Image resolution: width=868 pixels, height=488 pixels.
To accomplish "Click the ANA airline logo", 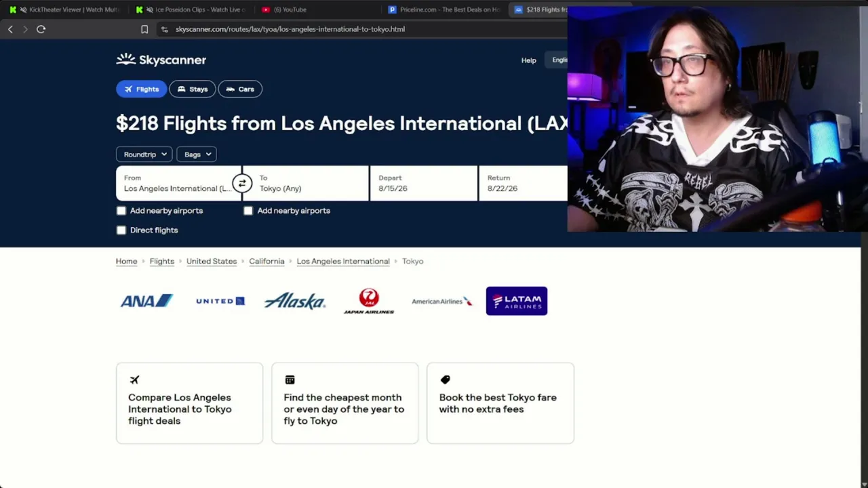I will [x=146, y=301].
